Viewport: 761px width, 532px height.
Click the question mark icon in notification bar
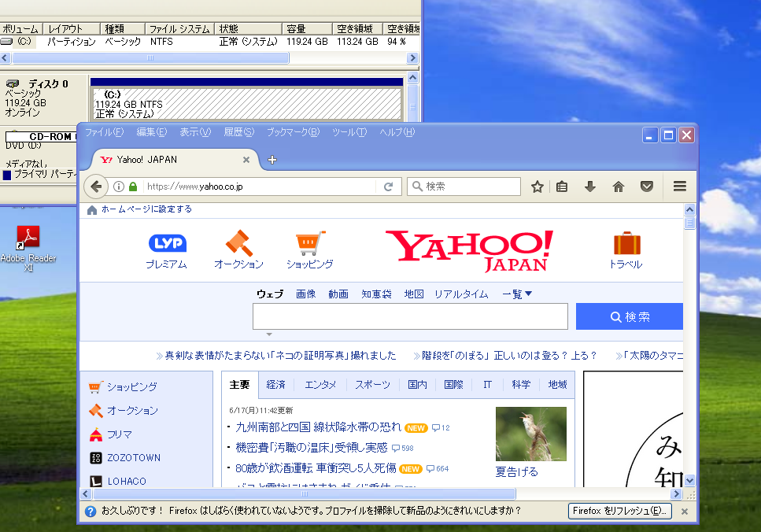click(x=91, y=511)
